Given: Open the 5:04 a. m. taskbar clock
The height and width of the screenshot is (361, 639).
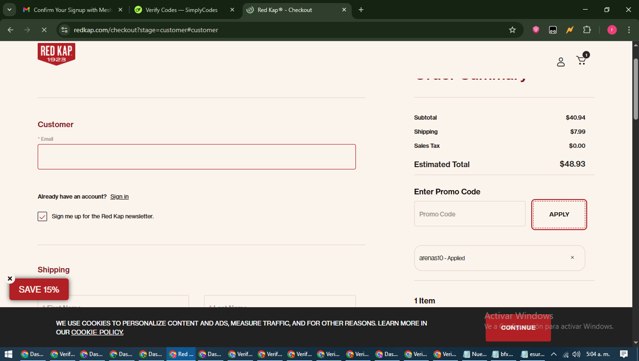Looking at the screenshot, I should coord(598,354).
